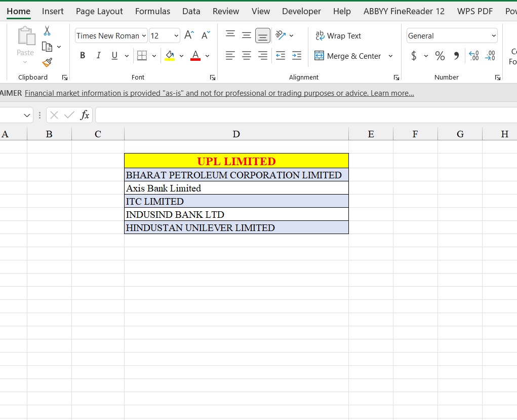Click the Copy icon
The image size is (517, 420).
(x=47, y=47)
